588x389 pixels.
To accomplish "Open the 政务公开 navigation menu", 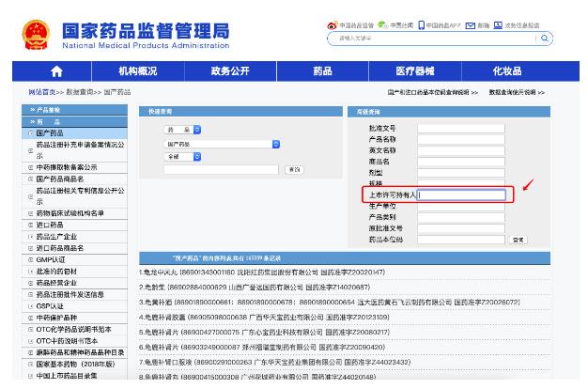I will coord(230,70).
